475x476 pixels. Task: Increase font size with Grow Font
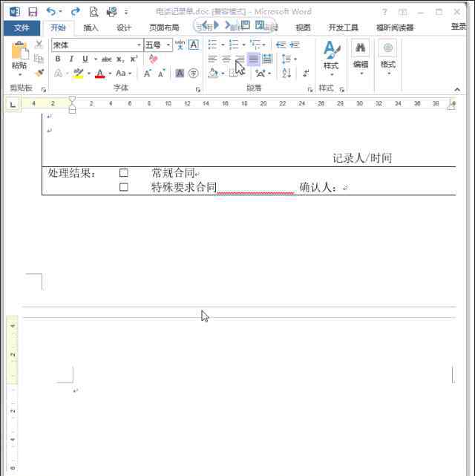(148, 74)
